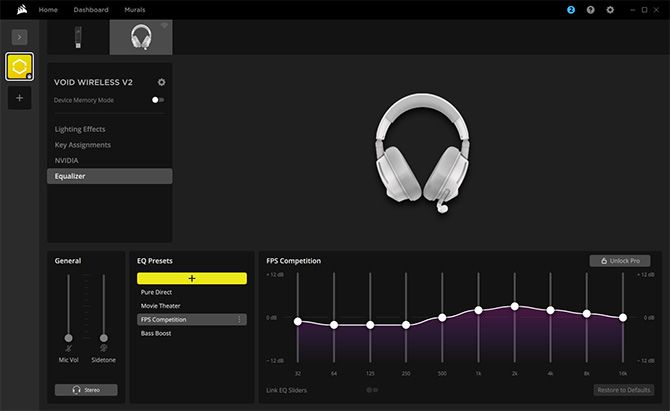This screenshot has height=411, width=670.
Task: Click the white headset product image
Action: click(x=423, y=153)
